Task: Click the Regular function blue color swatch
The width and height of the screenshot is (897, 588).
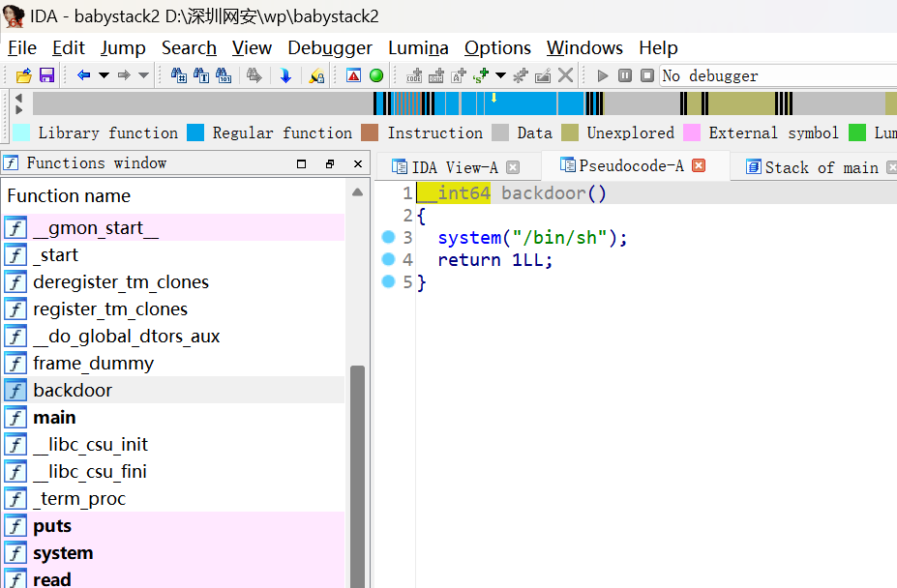Action: coord(195,132)
